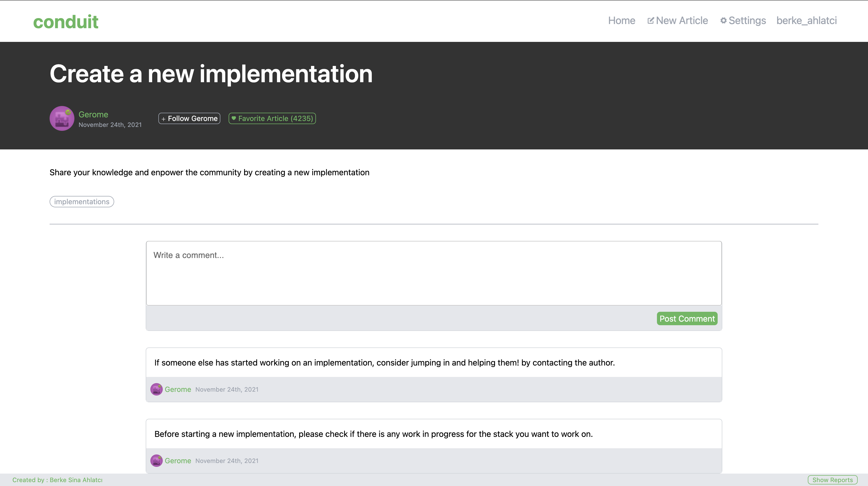Click Gerome's name under the first comment
This screenshot has height=486, width=868.
pyautogui.click(x=178, y=389)
